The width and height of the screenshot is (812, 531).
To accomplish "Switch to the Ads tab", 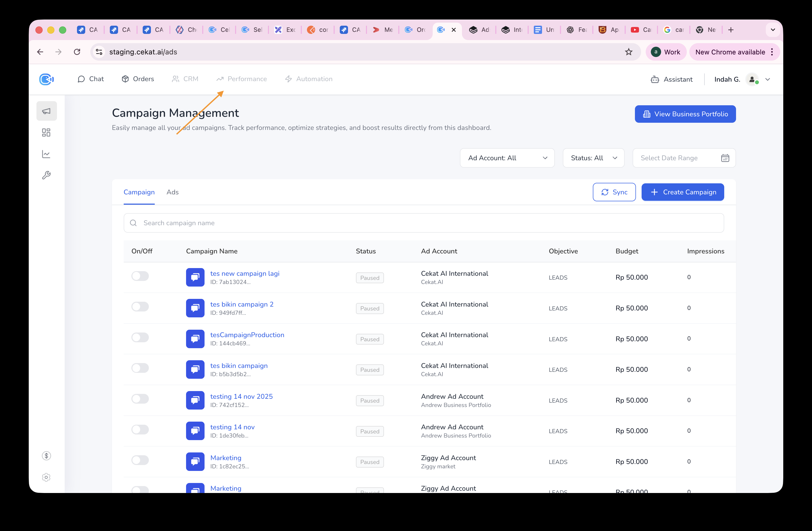I will 172,192.
